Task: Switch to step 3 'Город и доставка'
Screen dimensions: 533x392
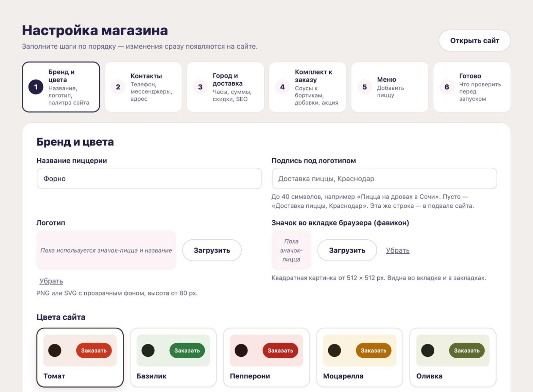Action: tap(225, 87)
